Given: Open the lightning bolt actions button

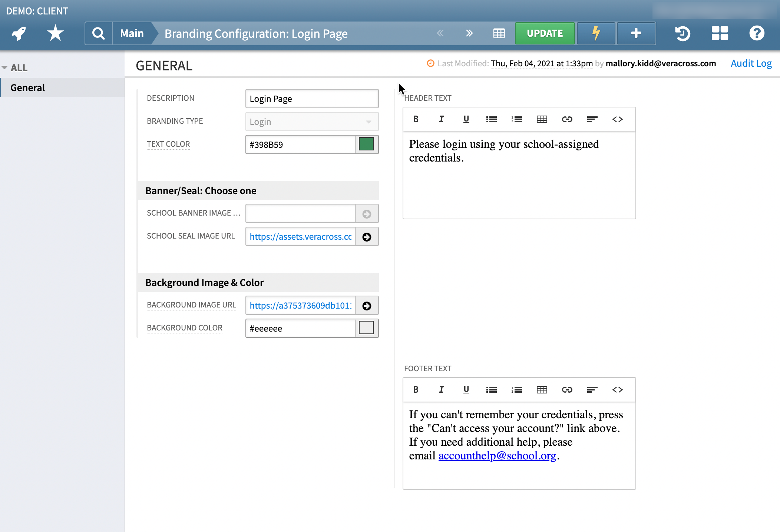Looking at the screenshot, I should click(x=596, y=33).
